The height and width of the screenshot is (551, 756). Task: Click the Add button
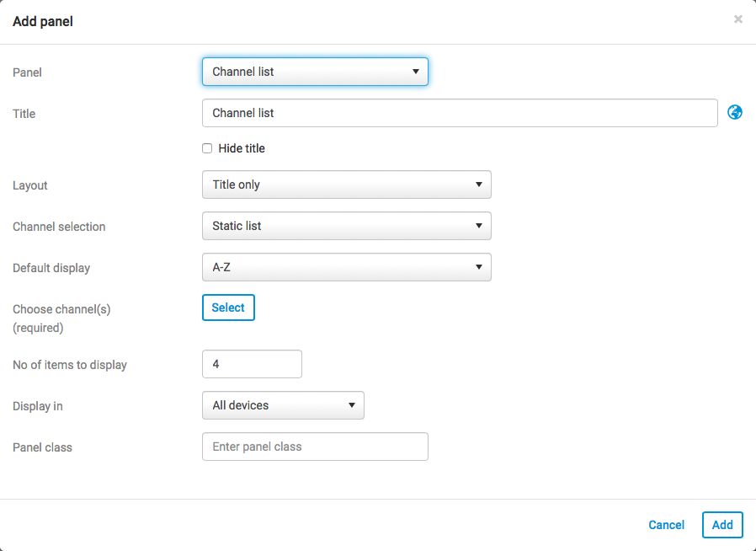pos(722,525)
